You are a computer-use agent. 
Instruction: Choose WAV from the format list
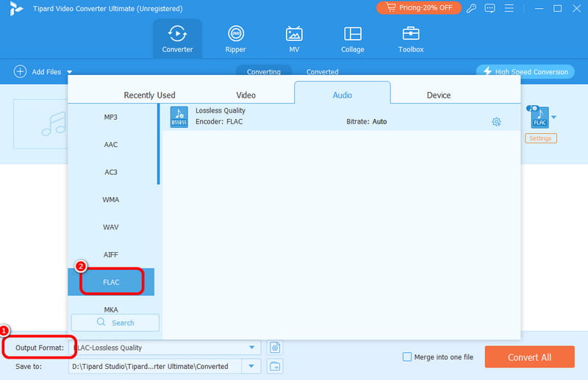click(111, 227)
